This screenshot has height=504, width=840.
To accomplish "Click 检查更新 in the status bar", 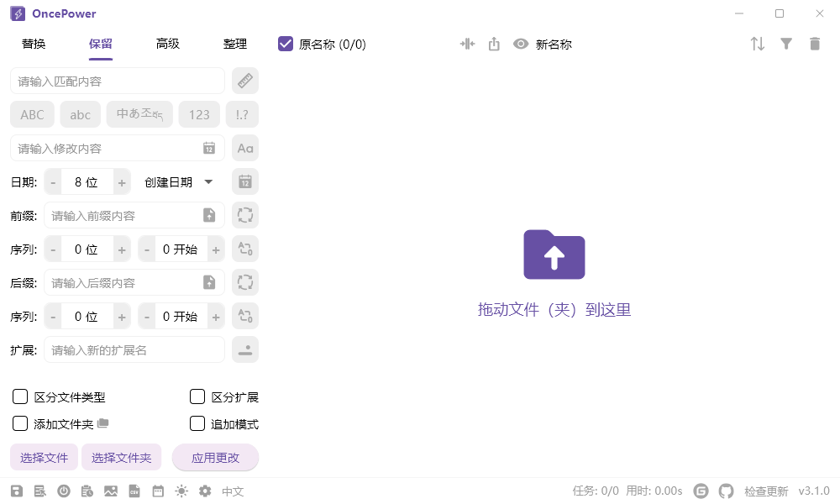I will pos(765,491).
